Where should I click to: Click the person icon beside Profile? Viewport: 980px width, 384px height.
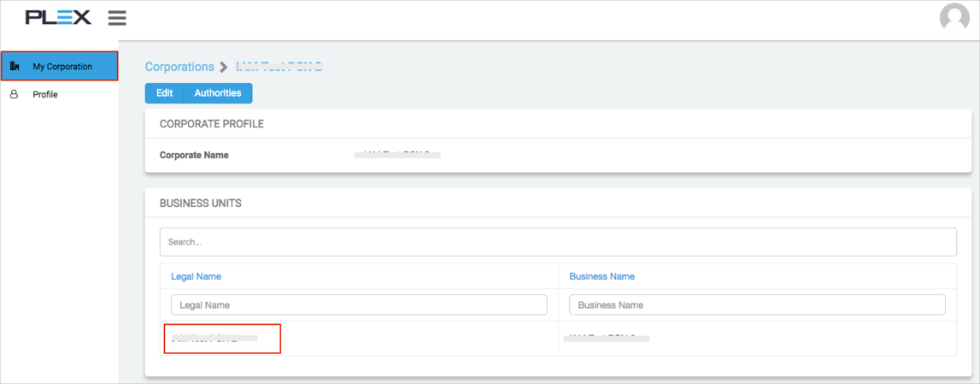[14, 94]
